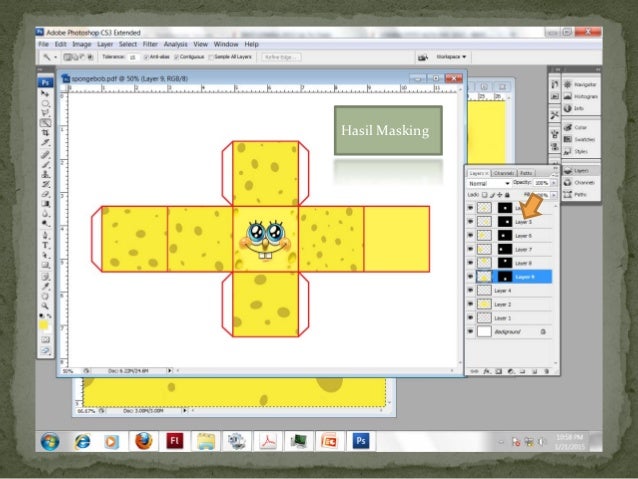The height and width of the screenshot is (479, 638).
Task: Select the Eyedropper tool
Action: point(45,287)
